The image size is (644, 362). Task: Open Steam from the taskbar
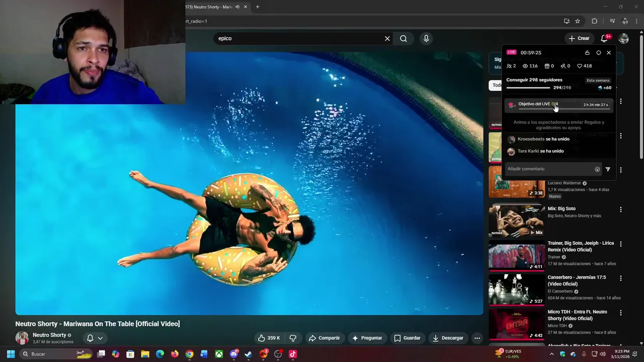click(248, 354)
